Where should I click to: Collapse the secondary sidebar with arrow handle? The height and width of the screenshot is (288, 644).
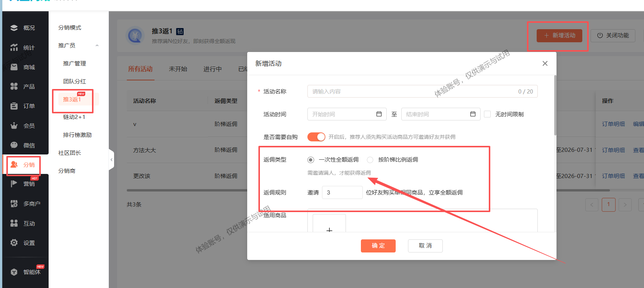pyautogui.click(x=111, y=160)
